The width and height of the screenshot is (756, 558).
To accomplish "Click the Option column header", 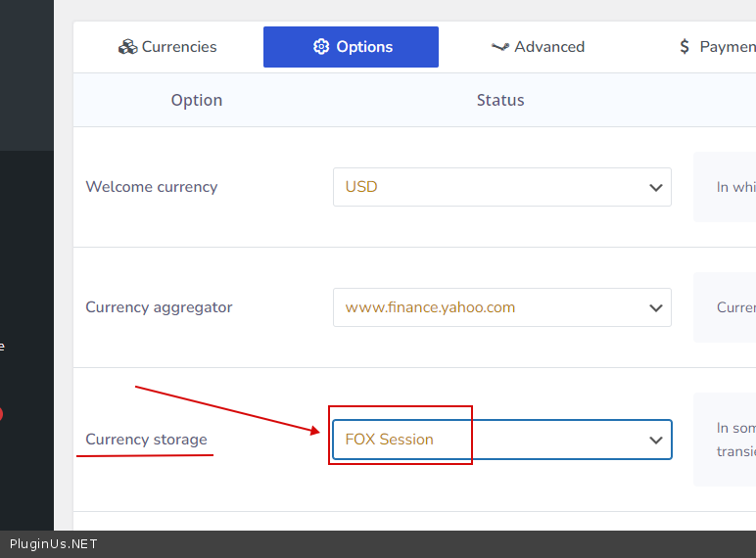I will [197, 100].
